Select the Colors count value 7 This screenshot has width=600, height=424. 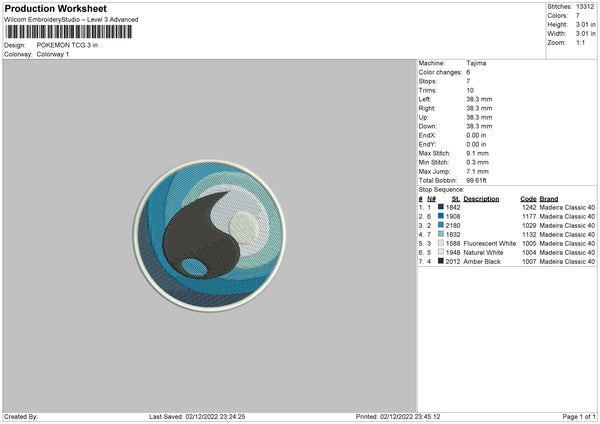click(578, 16)
